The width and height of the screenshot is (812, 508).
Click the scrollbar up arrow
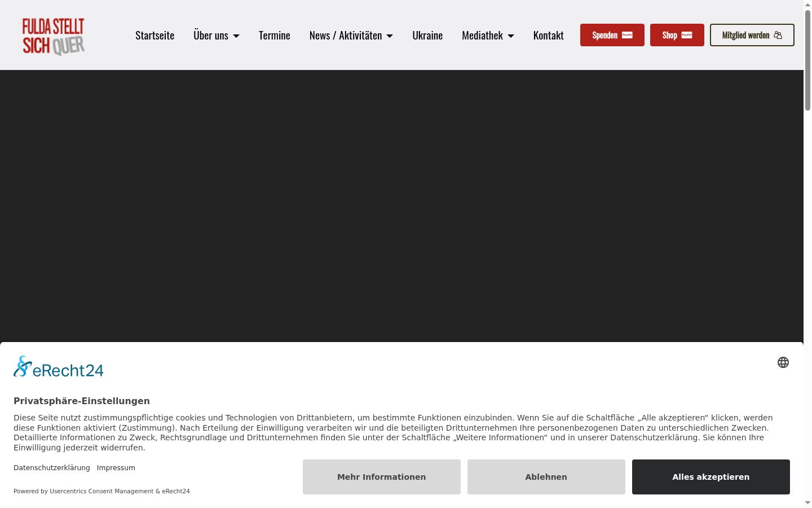(x=807, y=4)
